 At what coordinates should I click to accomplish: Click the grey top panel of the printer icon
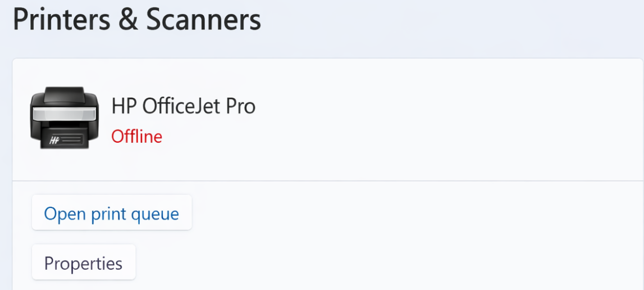coord(65,114)
